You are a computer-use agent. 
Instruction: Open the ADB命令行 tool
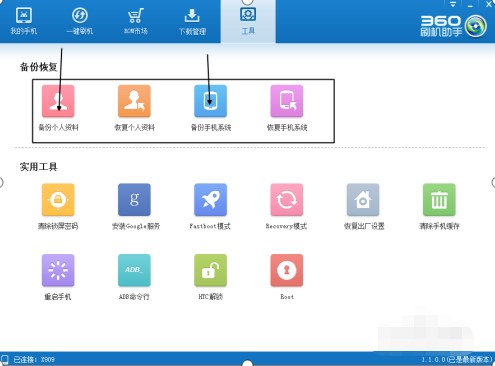coord(134,270)
